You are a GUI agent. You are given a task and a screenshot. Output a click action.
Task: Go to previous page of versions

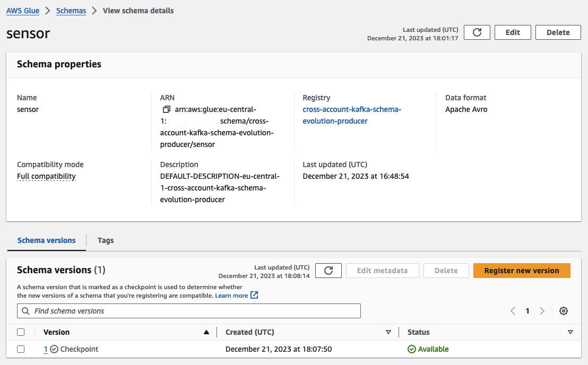tap(513, 311)
